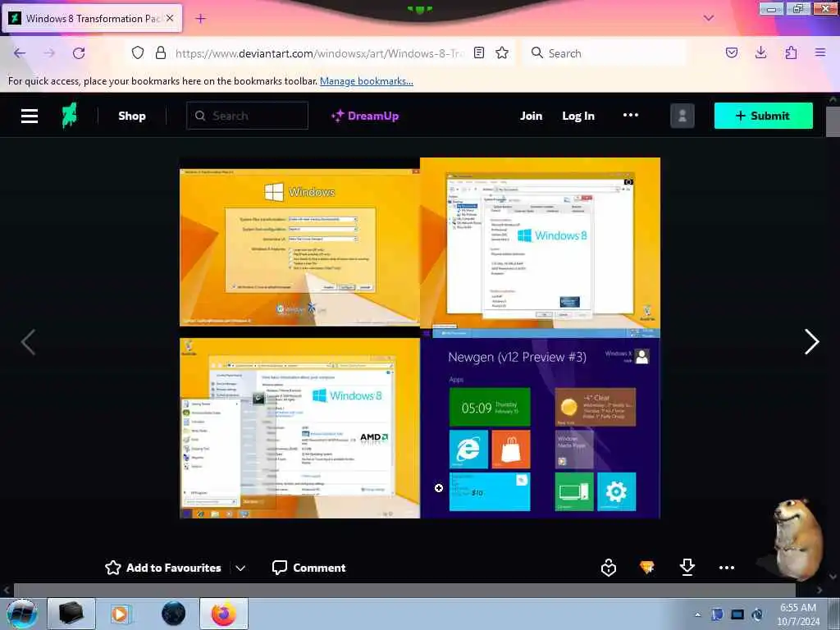This screenshot has width=840, height=630.
Task: Open the Pocket save icon
Action: coord(732,52)
